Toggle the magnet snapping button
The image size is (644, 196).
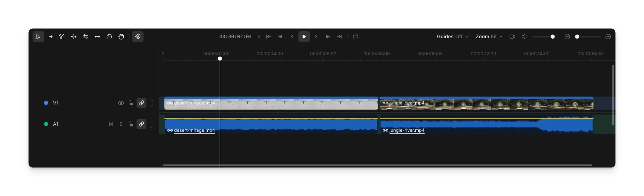[138, 37]
